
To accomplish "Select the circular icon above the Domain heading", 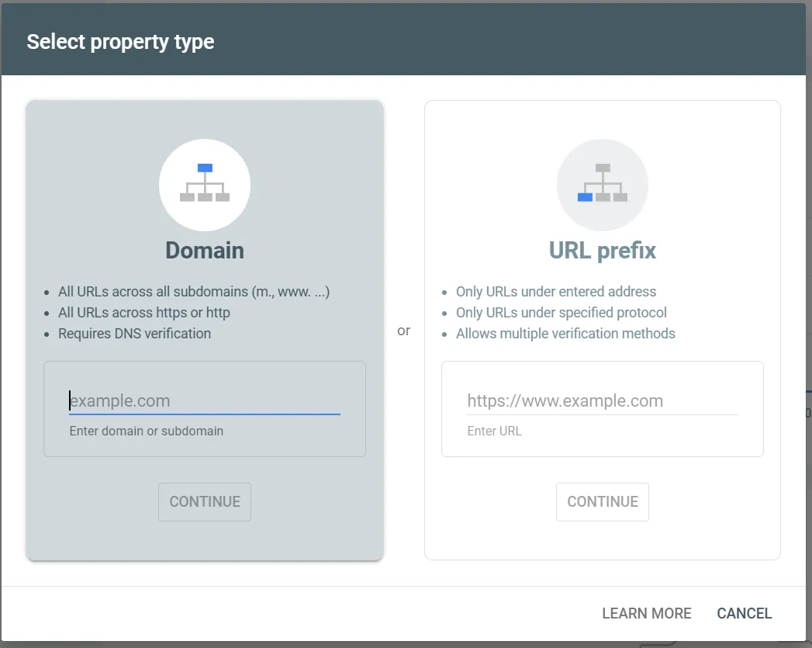I will pos(204,185).
